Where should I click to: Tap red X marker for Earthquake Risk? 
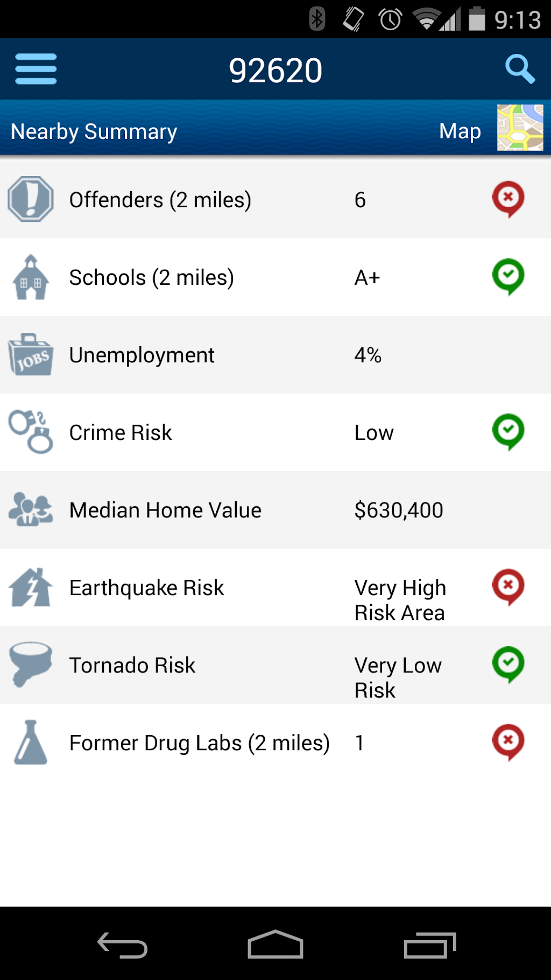coord(508,586)
